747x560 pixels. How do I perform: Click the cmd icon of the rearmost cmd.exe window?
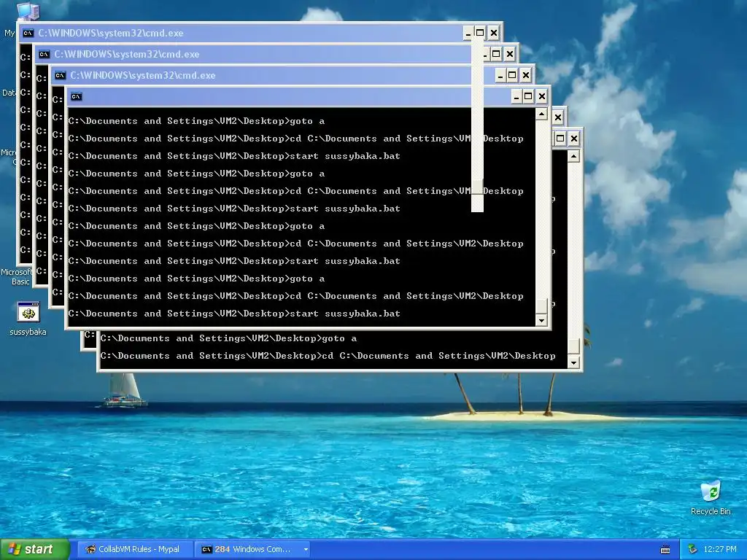(x=28, y=33)
